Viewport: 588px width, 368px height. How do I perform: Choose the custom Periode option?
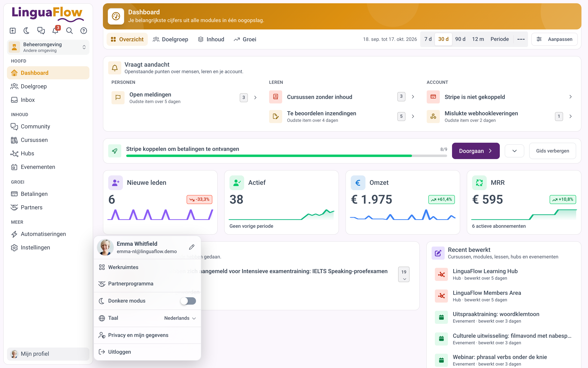coord(500,39)
